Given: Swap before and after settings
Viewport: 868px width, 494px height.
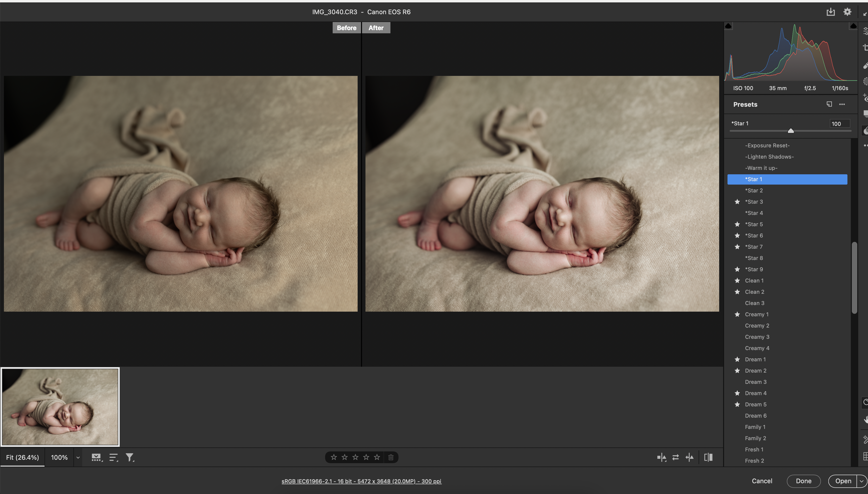Looking at the screenshot, I should tap(675, 457).
